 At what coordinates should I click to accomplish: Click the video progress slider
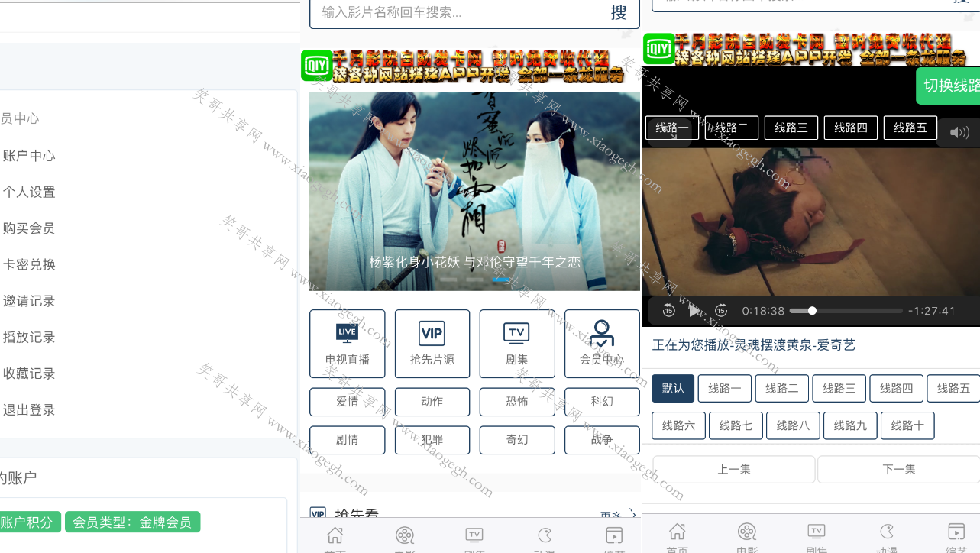(x=846, y=311)
